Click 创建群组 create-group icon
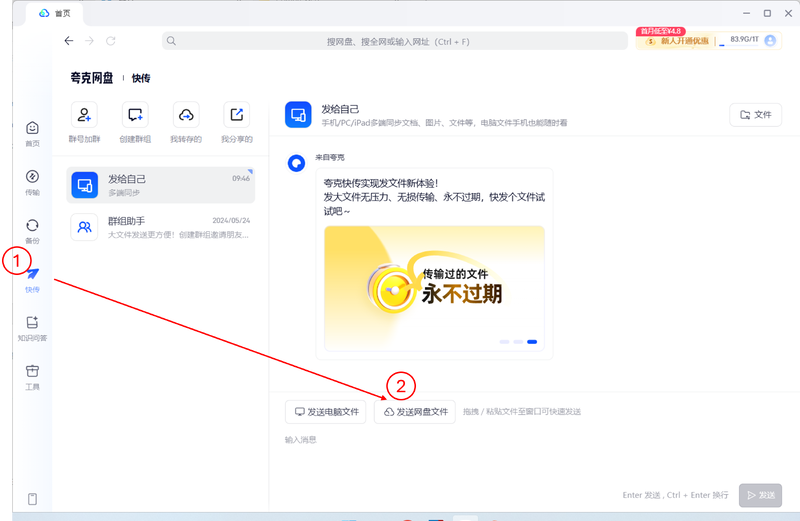This screenshot has width=800, height=521. click(135, 115)
